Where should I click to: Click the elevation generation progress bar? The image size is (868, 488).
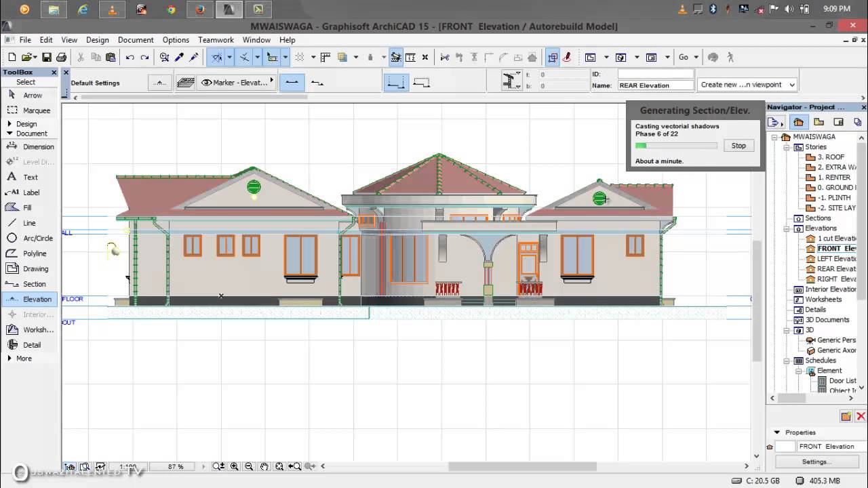point(675,146)
